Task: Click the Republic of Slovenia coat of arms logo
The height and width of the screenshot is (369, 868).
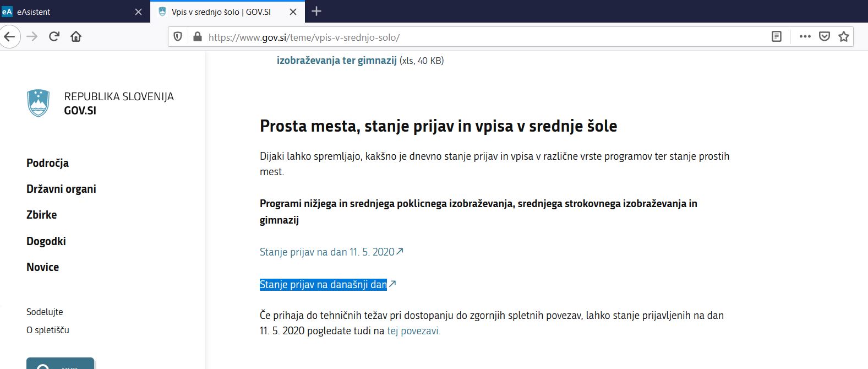Action: click(39, 103)
